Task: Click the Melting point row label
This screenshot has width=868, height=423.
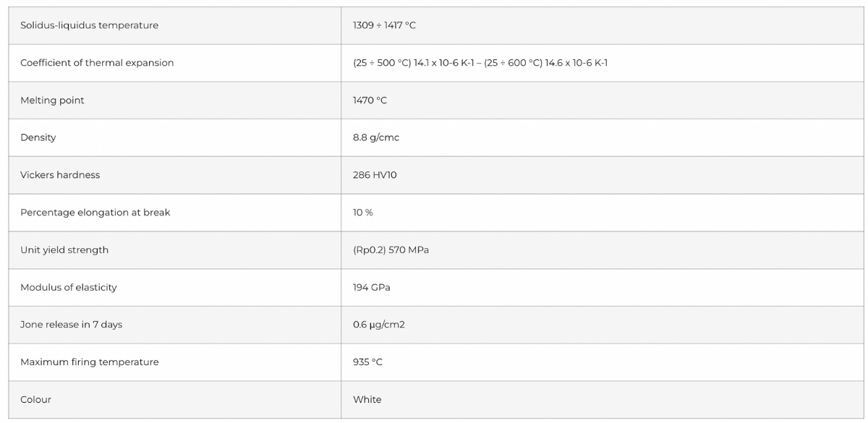Action: [52, 101]
